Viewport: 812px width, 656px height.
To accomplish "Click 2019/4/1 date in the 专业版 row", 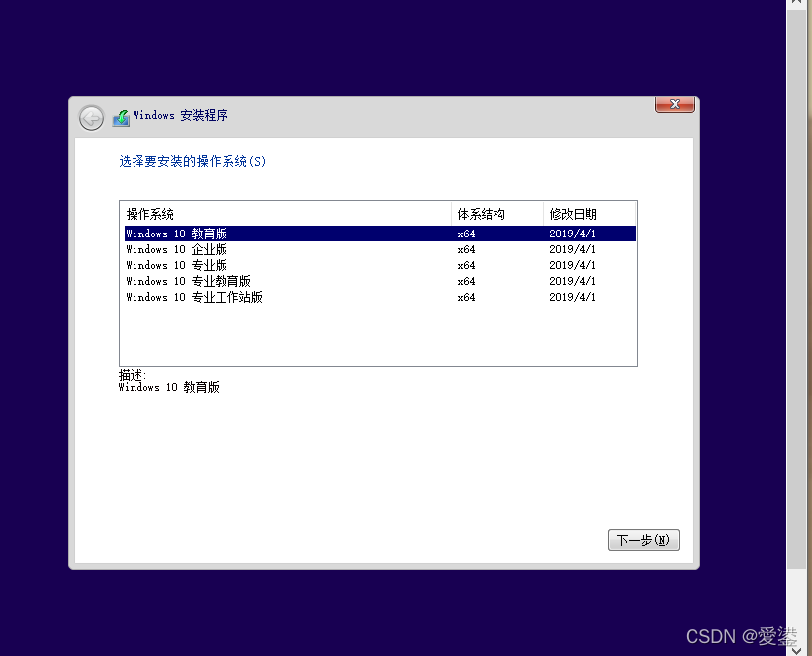I will (573, 265).
